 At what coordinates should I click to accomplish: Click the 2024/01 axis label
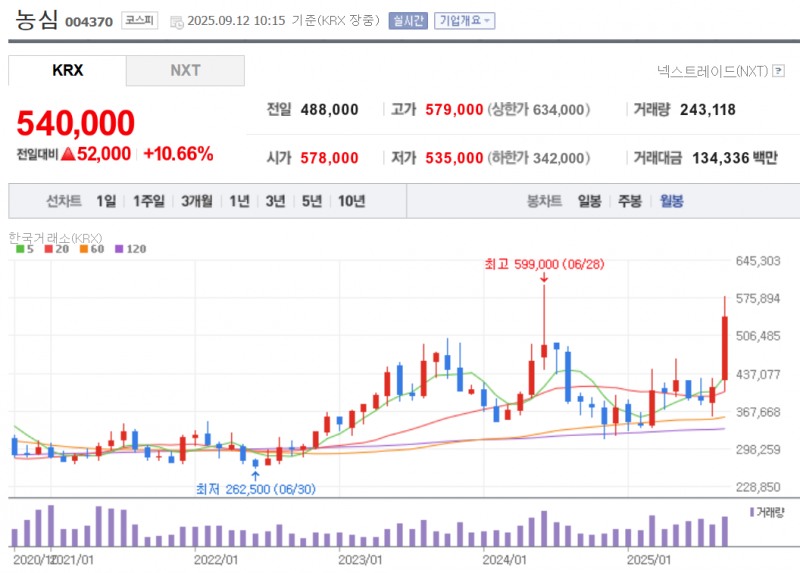point(505,560)
